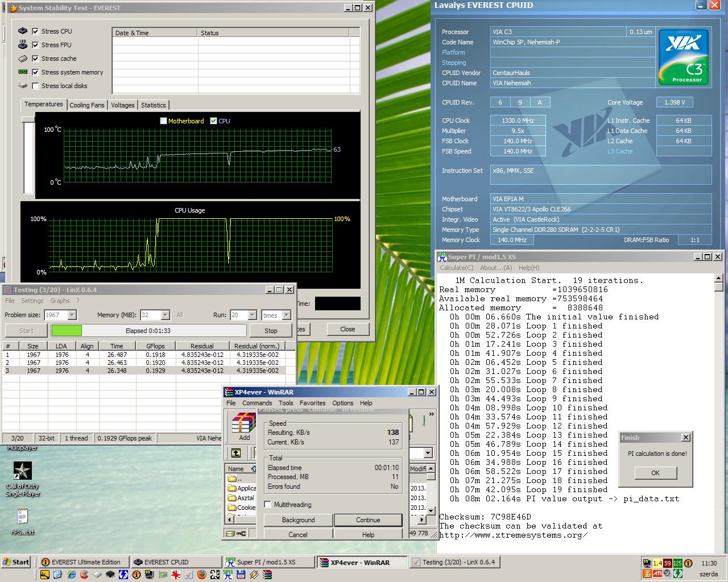Click the WinRAR Add toolbar icon
The height and width of the screenshot is (582, 728).
click(x=244, y=426)
